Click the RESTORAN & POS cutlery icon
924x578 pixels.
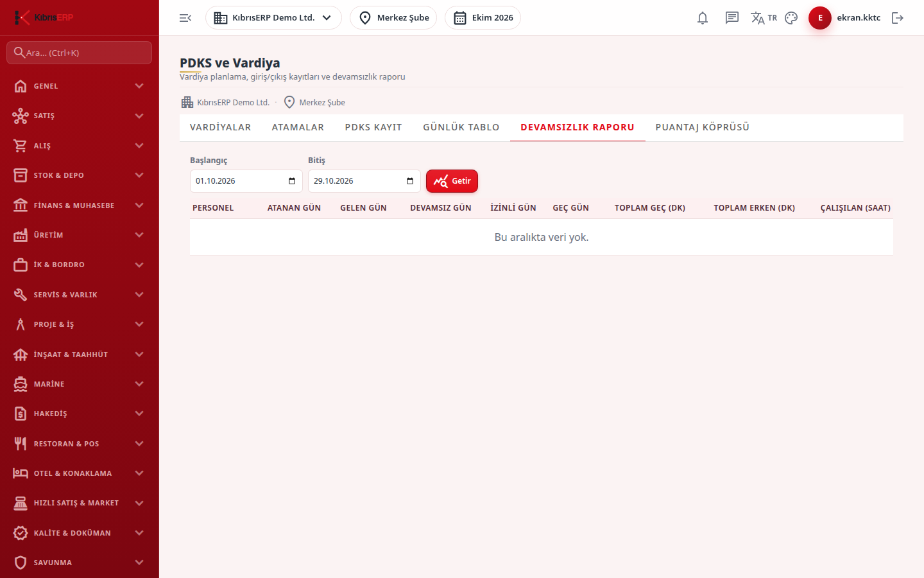click(21, 444)
